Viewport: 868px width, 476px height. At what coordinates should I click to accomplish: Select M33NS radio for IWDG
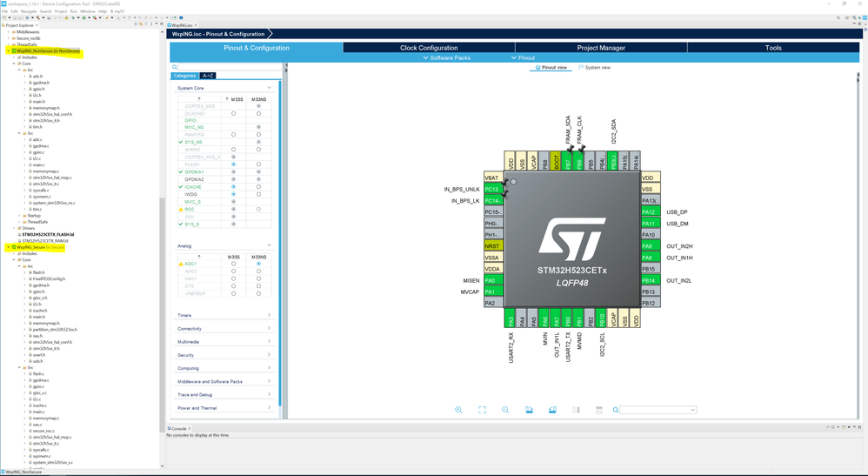[x=258, y=195]
